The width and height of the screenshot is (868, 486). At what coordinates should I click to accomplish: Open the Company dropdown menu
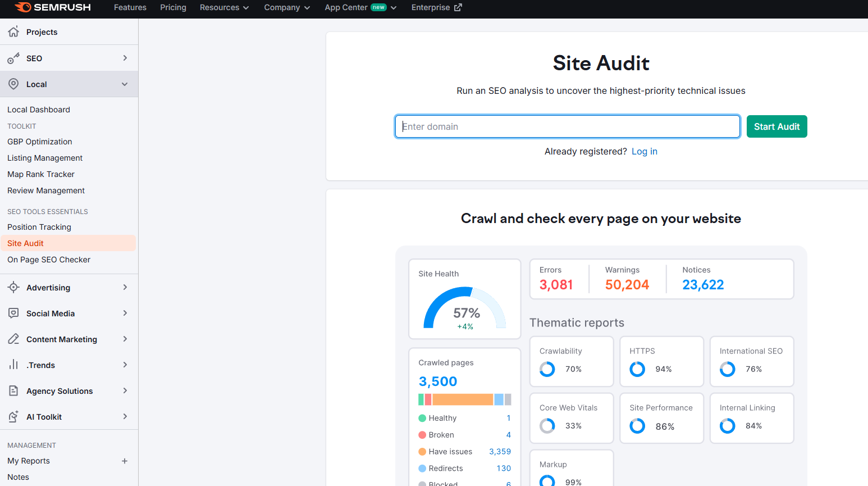click(x=287, y=7)
